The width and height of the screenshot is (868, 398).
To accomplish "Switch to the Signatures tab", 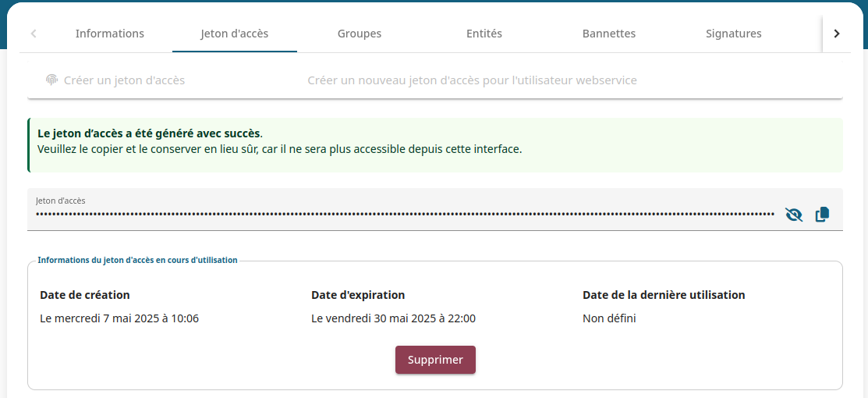I will pos(734,34).
